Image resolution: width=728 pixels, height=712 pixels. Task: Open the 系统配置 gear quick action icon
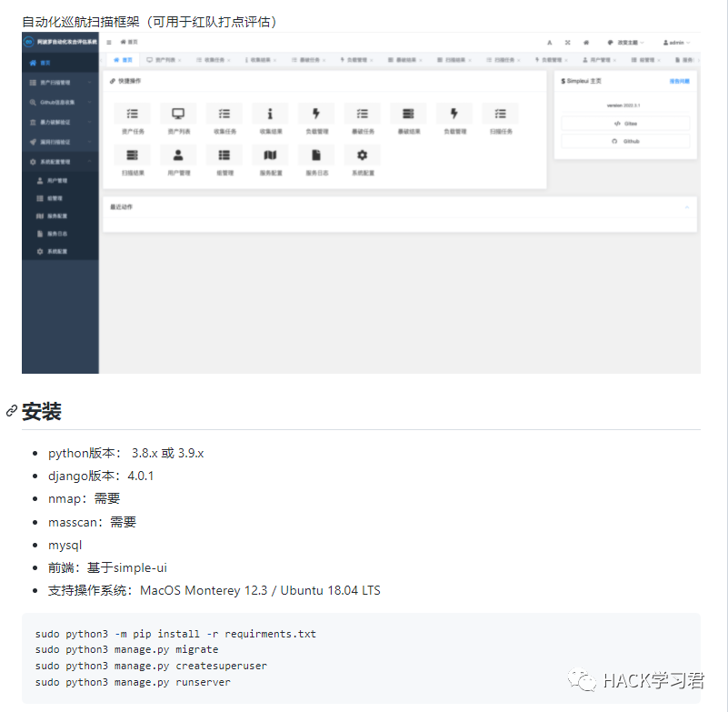[x=362, y=155]
